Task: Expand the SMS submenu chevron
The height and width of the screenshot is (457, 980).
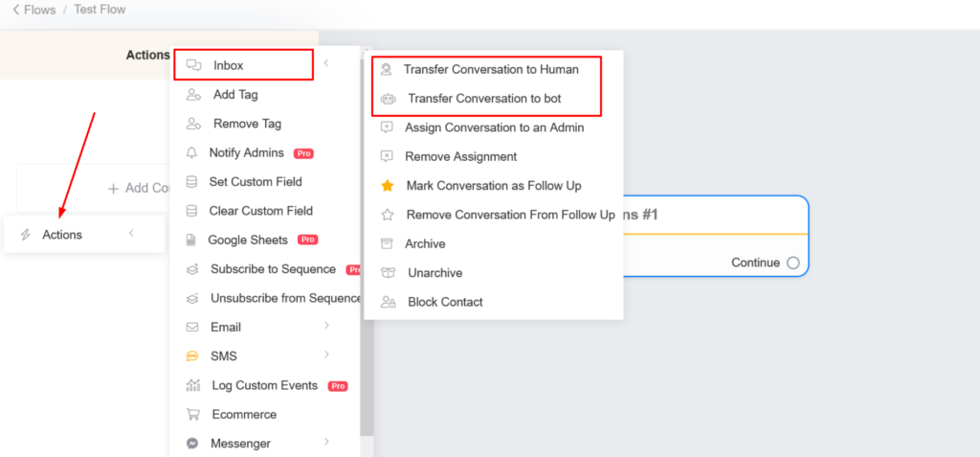Action: coord(326,355)
